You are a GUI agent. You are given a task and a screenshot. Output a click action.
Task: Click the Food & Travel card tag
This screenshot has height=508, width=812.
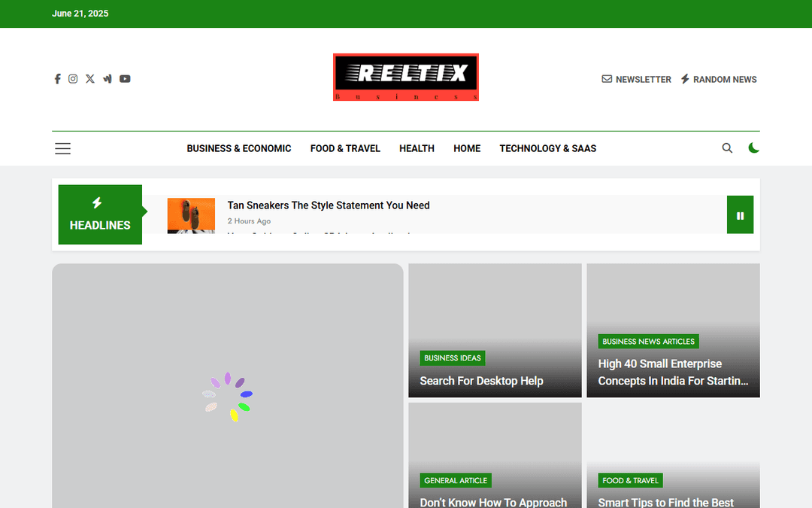630,480
